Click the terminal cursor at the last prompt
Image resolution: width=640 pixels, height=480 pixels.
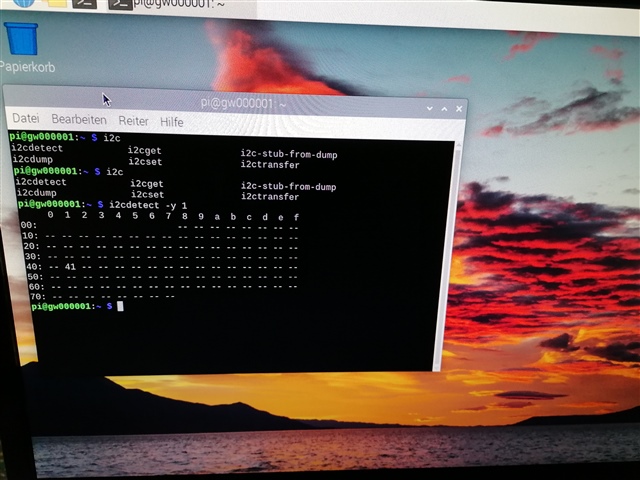[x=120, y=306]
